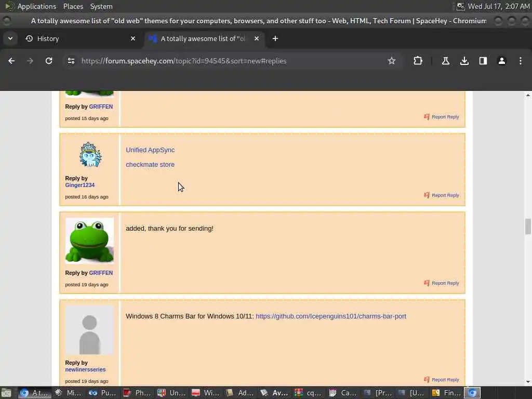Switch to the 'Ad...' taskbar window
The width and height of the screenshot is (532, 399).
point(240,393)
